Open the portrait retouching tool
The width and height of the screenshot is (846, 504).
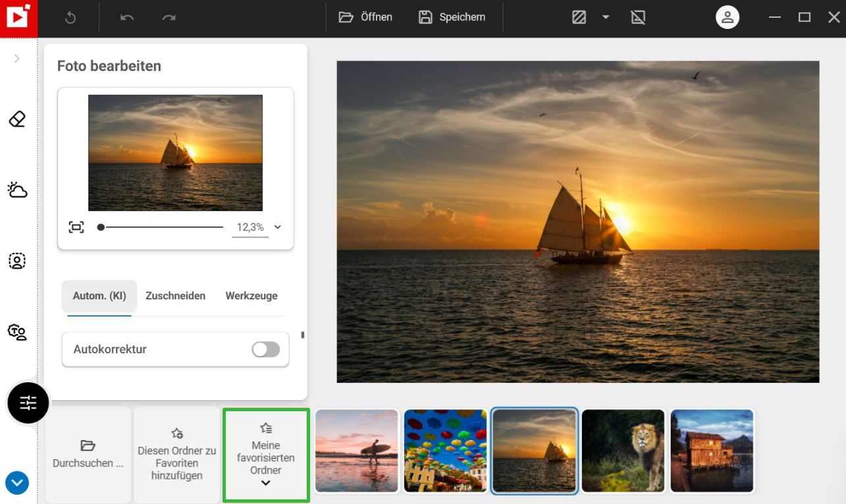coord(17,261)
